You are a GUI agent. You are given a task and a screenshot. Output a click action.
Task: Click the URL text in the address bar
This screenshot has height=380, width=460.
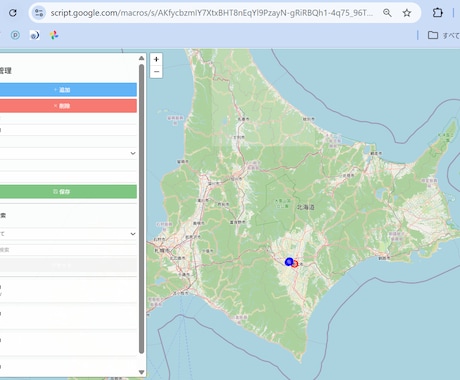212,13
